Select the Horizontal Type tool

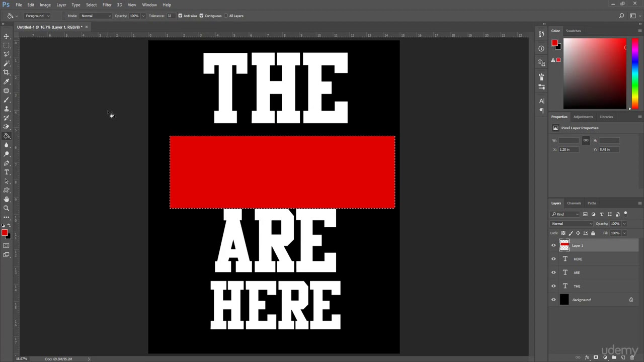pyautogui.click(x=7, y=172)
